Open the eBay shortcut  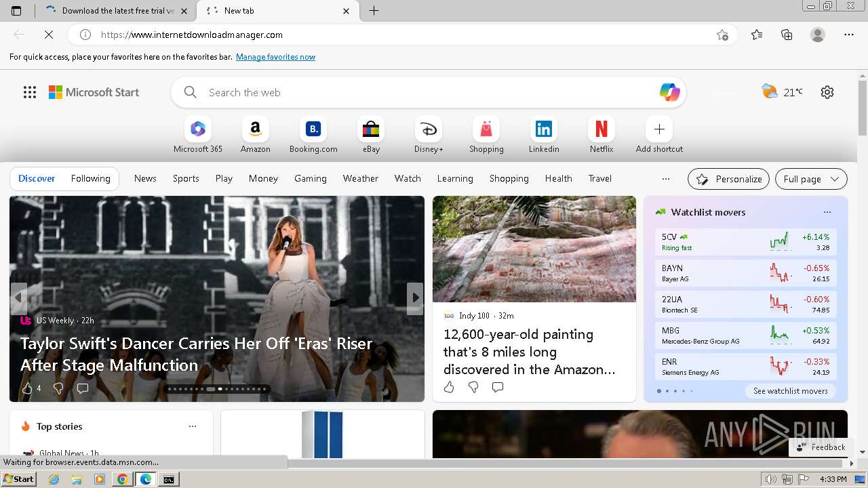(371, 136)
